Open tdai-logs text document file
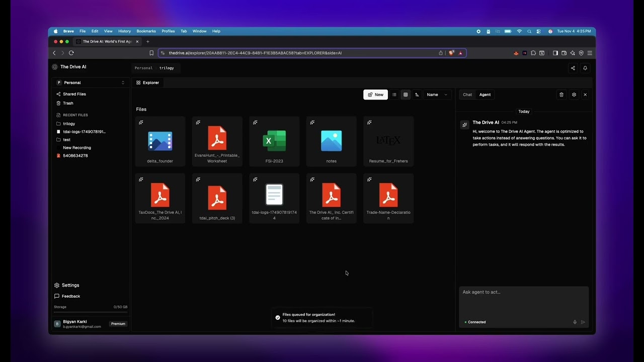 (274, 199)
